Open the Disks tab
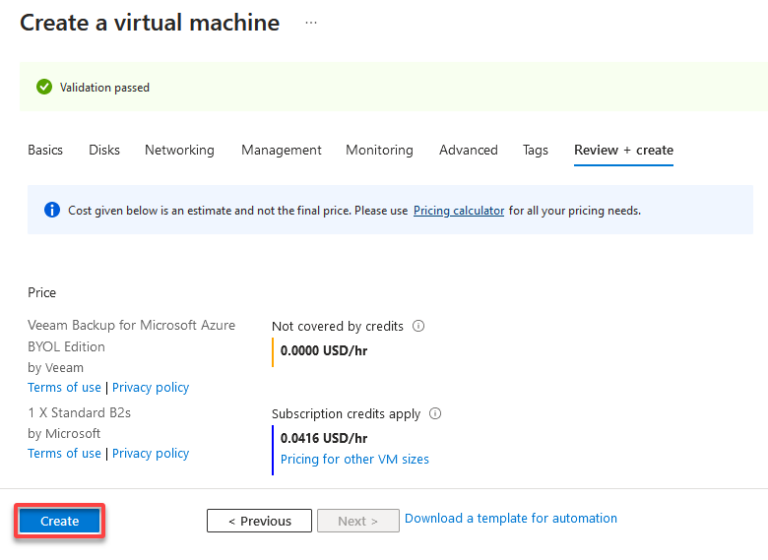The height and width of the screenshot is (560, 768). [x=104, y=150]
